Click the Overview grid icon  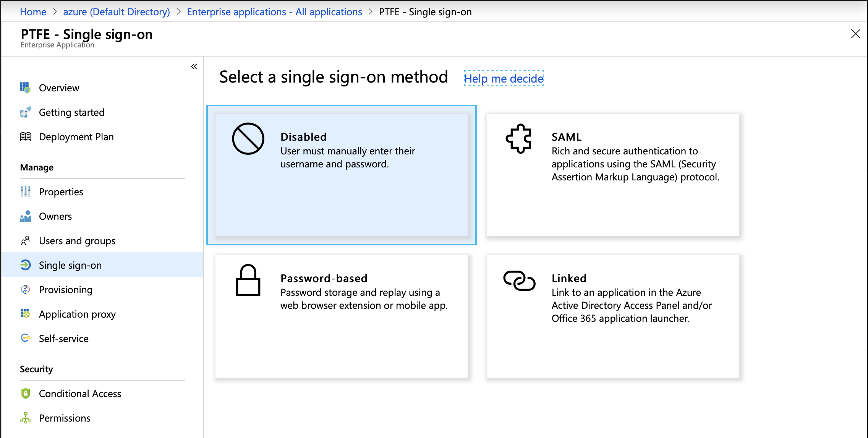[25, 88]
